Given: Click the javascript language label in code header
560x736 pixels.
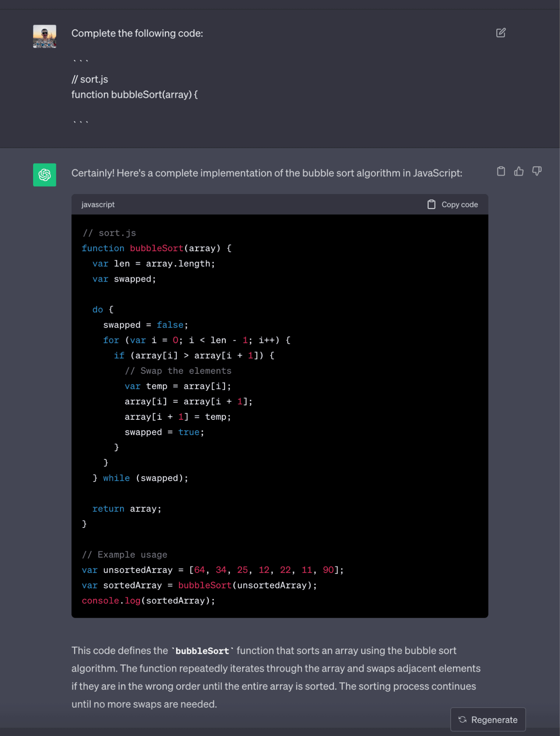Looking at the screenshot, I should pos(98,204).
